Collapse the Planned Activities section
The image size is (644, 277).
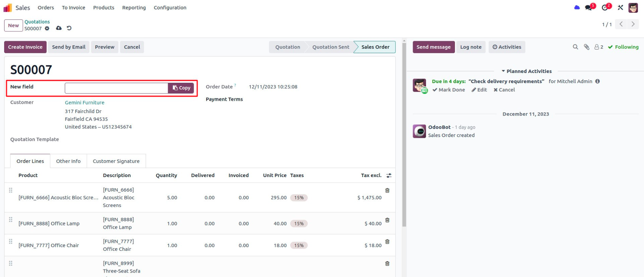[x=526, y=71]
